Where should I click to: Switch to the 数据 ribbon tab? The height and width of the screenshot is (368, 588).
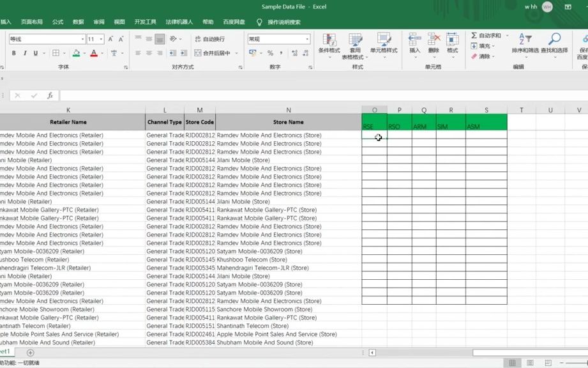[78, 20]
